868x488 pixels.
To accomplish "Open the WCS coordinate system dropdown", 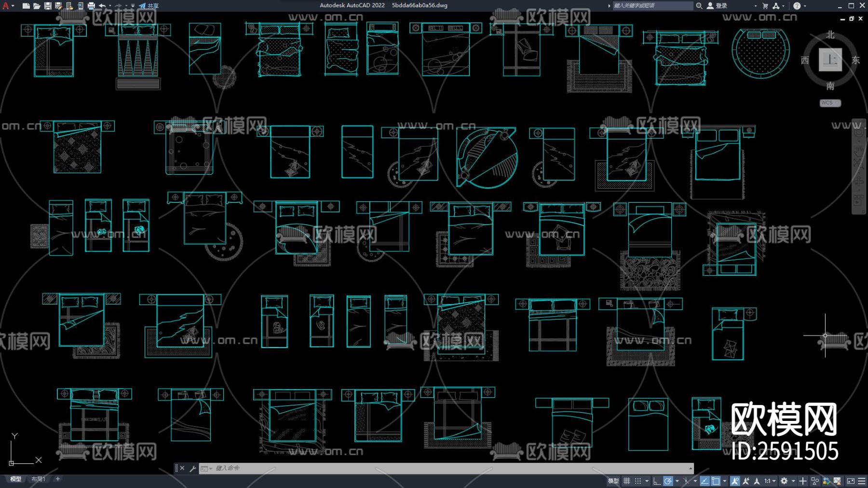I will 830,103.
